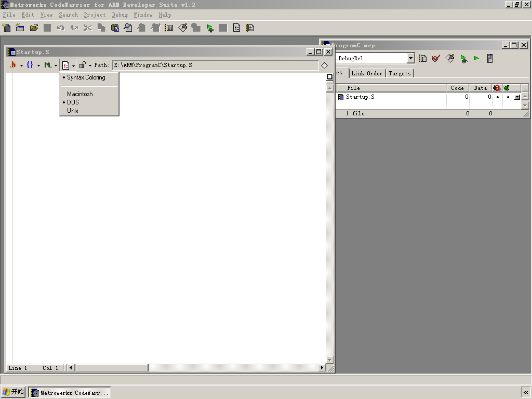Screen dimensions: 532x399
Task: Expand hidden system tray icons
Action: pos(526,392)
